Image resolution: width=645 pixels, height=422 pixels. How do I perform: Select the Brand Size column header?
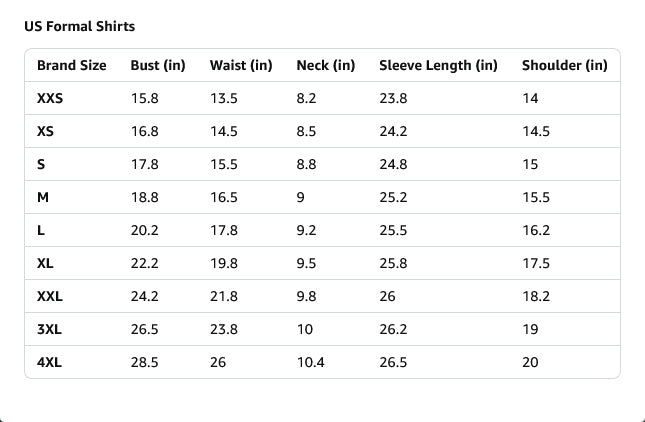(71, 66)
